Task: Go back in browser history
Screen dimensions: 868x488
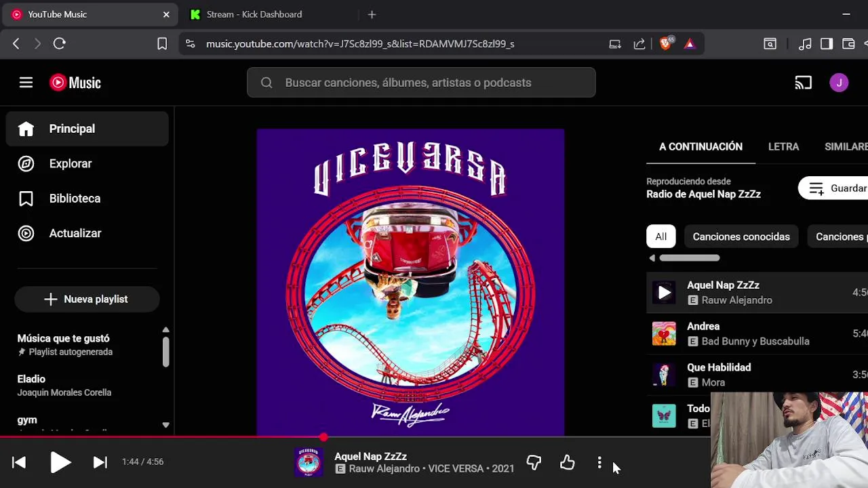Action: click(16, 43)
